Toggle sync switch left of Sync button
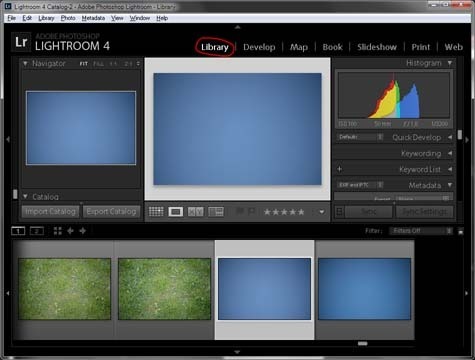This screenshot has width=475, height=360. 340,212
